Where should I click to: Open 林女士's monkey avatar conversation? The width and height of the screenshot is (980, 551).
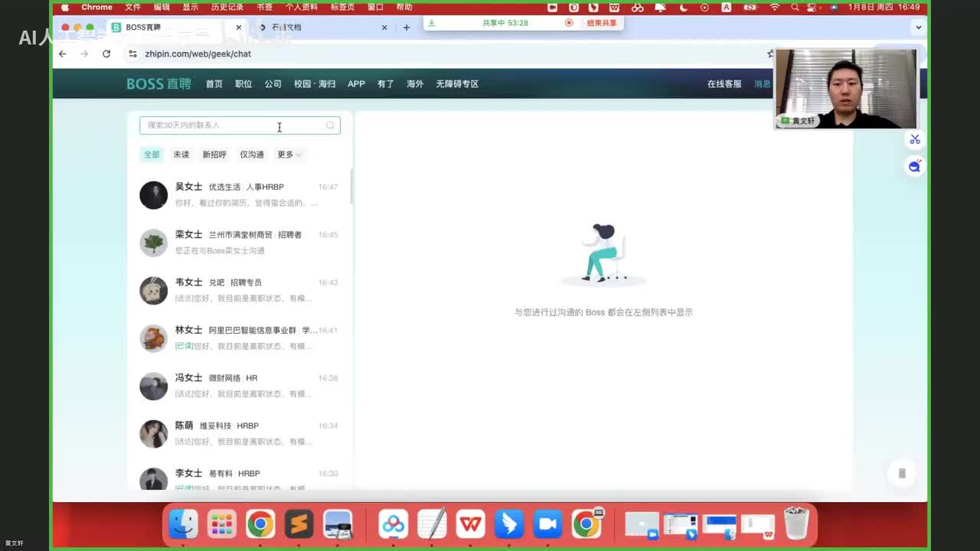(x=153, y=338)
